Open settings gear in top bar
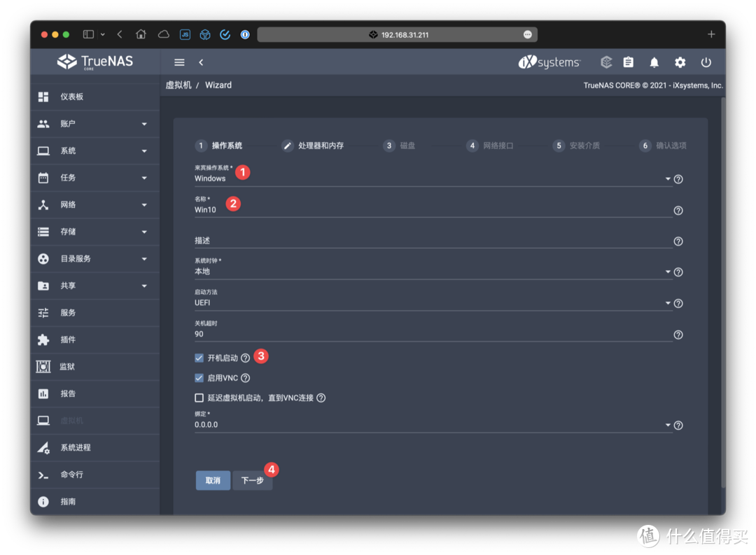 [x=680, y=62]
